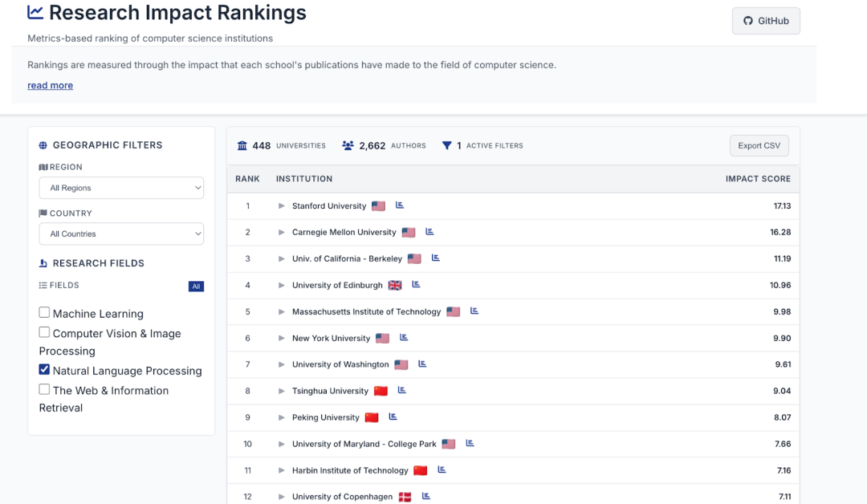Open chart icon next to University of Copenhagen
This screenshot has height=504, width=867.
[x=426, y=496]
